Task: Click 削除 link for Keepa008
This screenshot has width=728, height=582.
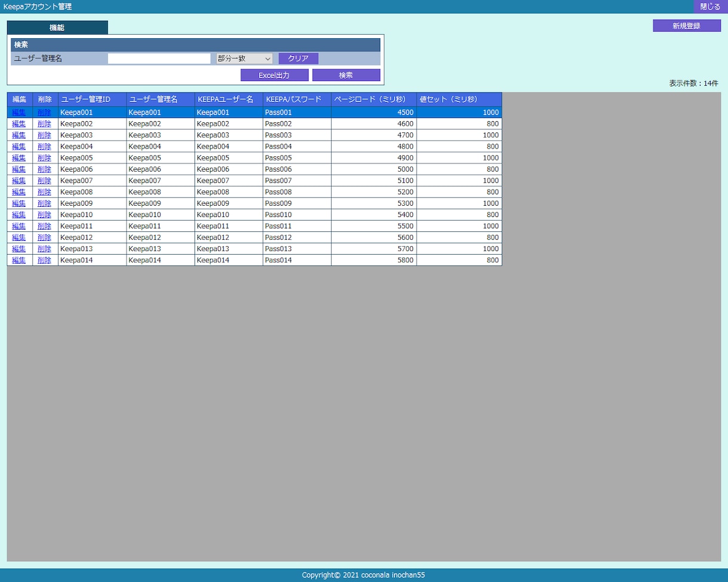Action: 45,191
